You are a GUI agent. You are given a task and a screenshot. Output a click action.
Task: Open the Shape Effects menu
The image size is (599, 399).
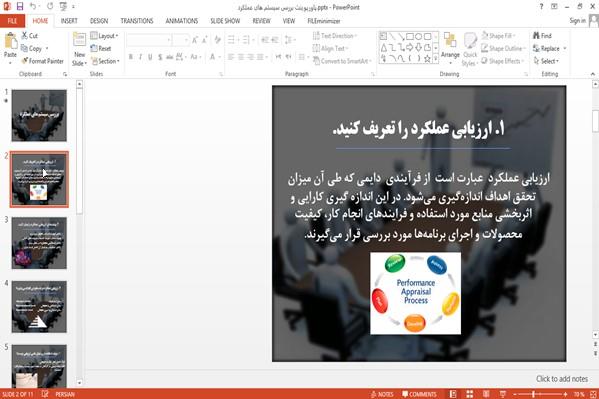click(x=502, y=61)
